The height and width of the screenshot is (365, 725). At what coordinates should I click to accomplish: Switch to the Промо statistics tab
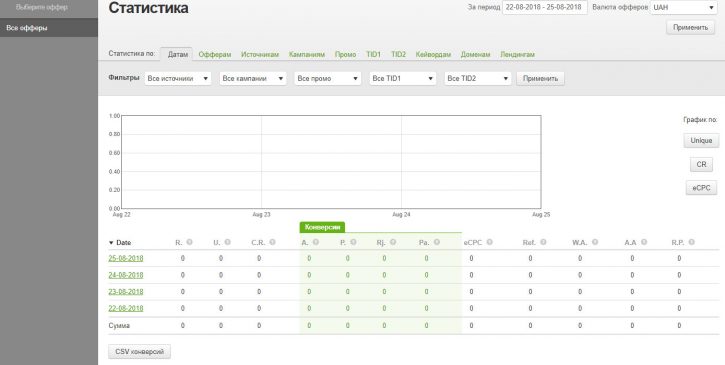(345, 54)
